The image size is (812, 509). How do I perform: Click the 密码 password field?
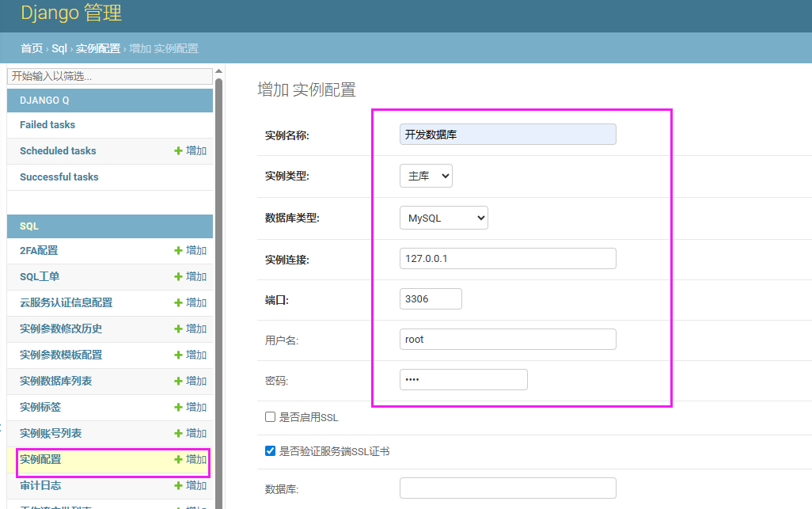coord(464,379)
